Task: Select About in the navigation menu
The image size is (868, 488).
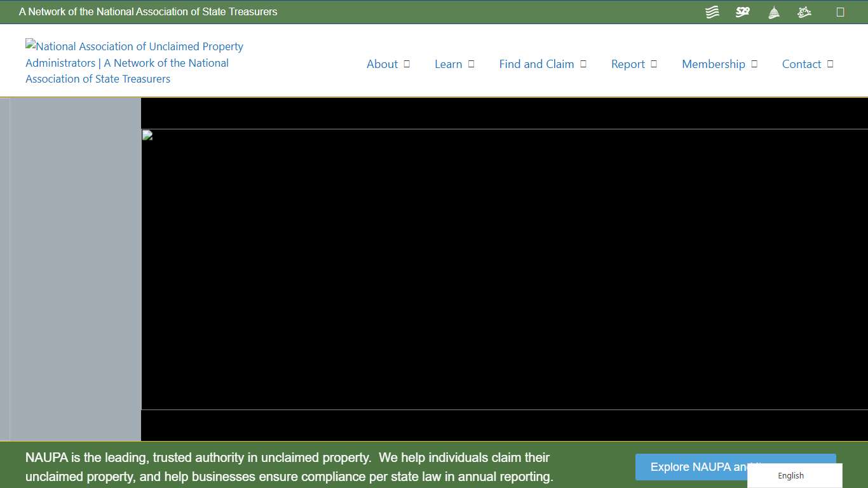Action: [x=382, y=64]
